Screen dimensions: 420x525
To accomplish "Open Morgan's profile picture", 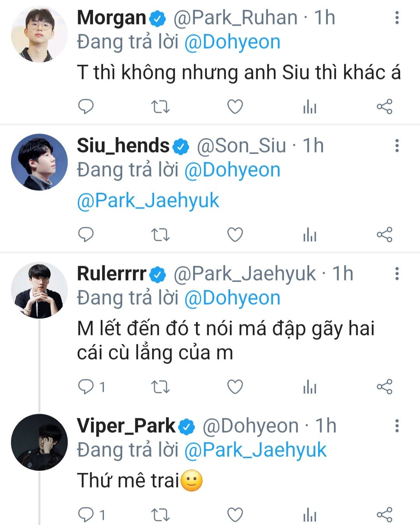I will (39, 34).
